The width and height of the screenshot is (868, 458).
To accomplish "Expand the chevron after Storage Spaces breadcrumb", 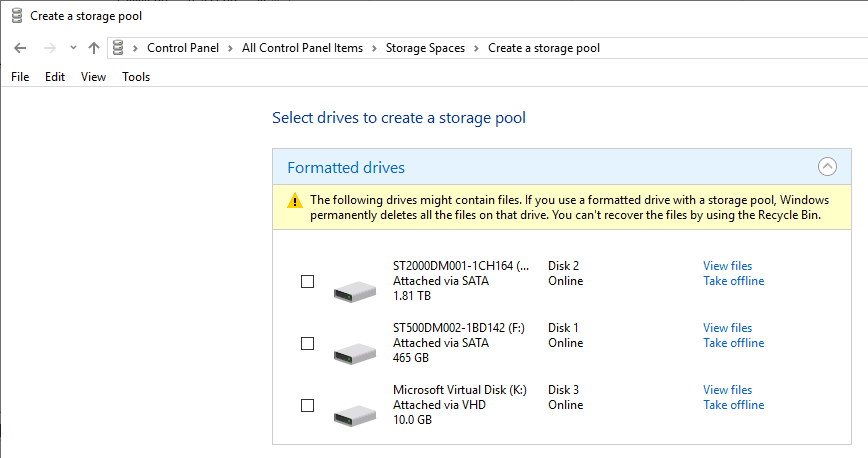I will click(x=476, y=48).
